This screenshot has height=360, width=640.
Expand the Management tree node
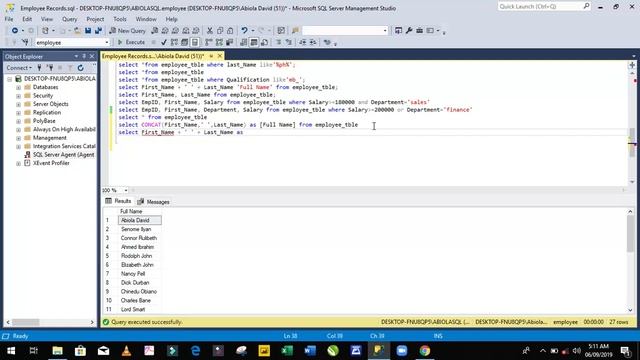tap(18, 138)
